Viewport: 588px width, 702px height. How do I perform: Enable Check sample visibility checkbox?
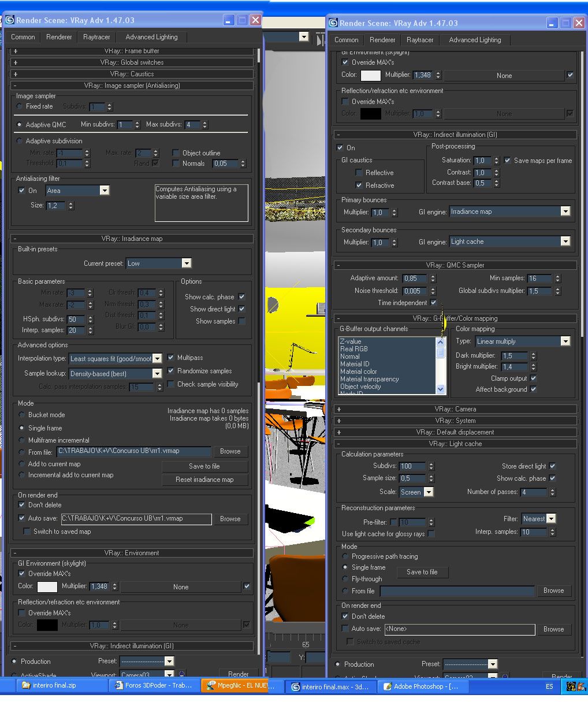point(170,384)
